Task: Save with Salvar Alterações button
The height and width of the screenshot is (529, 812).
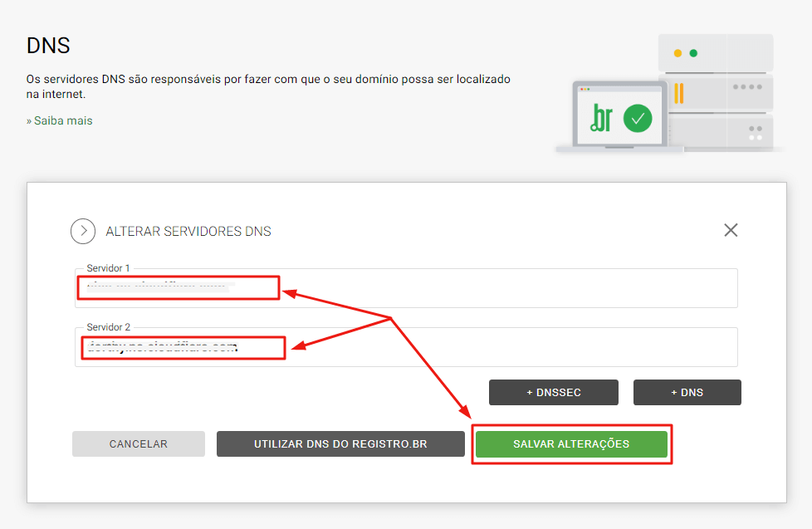Action: coord(571,444)
